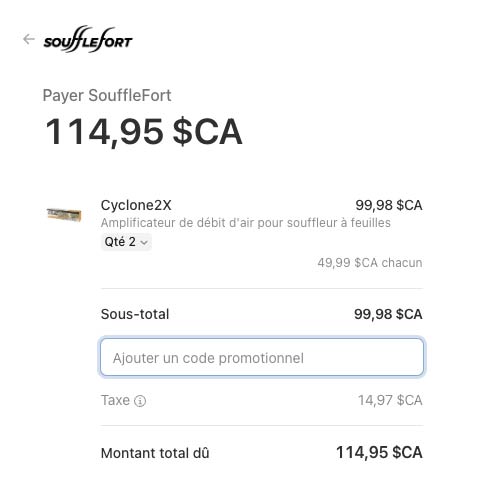This screenshot has height=500, width=500.
Task: Click the Sous-total label
Action: [135, 314]
